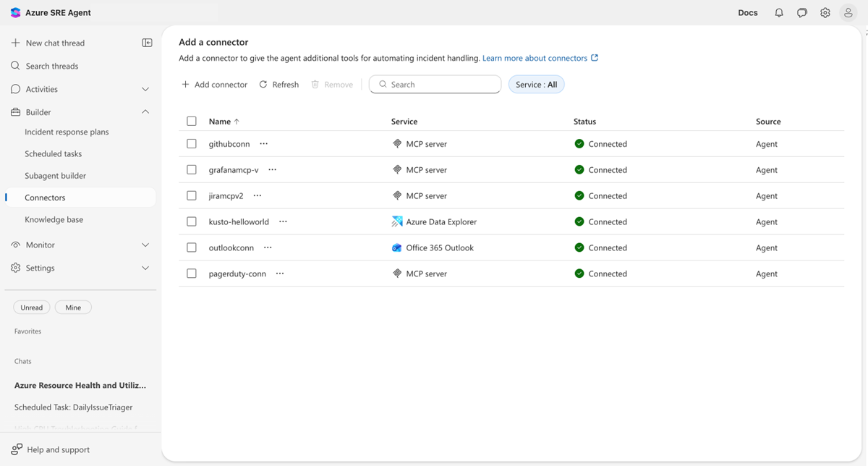Click the Azure SRE Agent logo
Image resolution: width=868 pixels, height=466 pixels.
[x=16, y=13]
